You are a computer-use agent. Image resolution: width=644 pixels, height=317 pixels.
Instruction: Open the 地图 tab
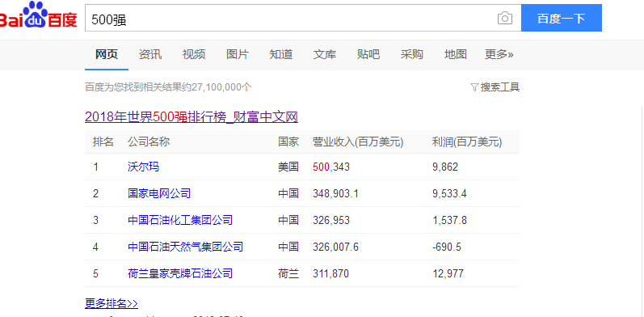pyautogui.click(x=456, y=54)
